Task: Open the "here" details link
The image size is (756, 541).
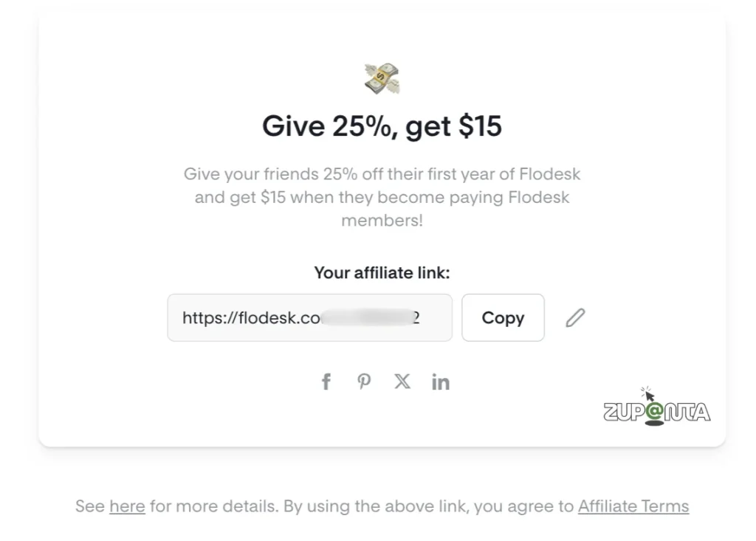Action: coord(127,506)
